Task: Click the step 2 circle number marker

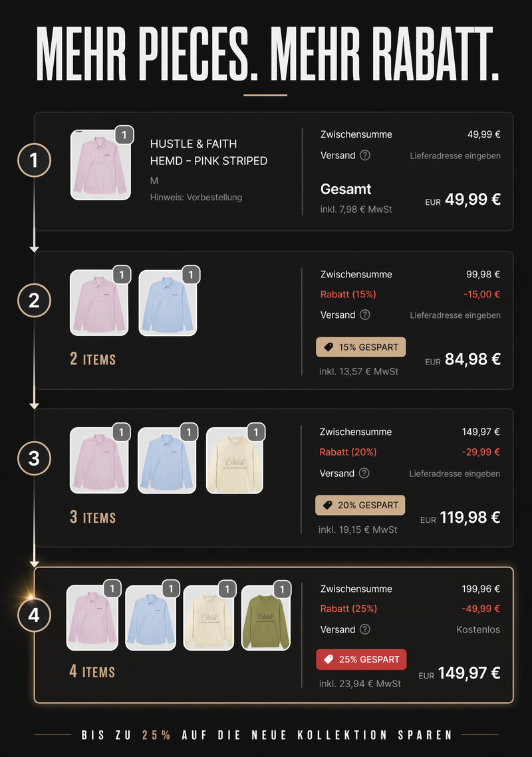Action: [x=34, y=301]
